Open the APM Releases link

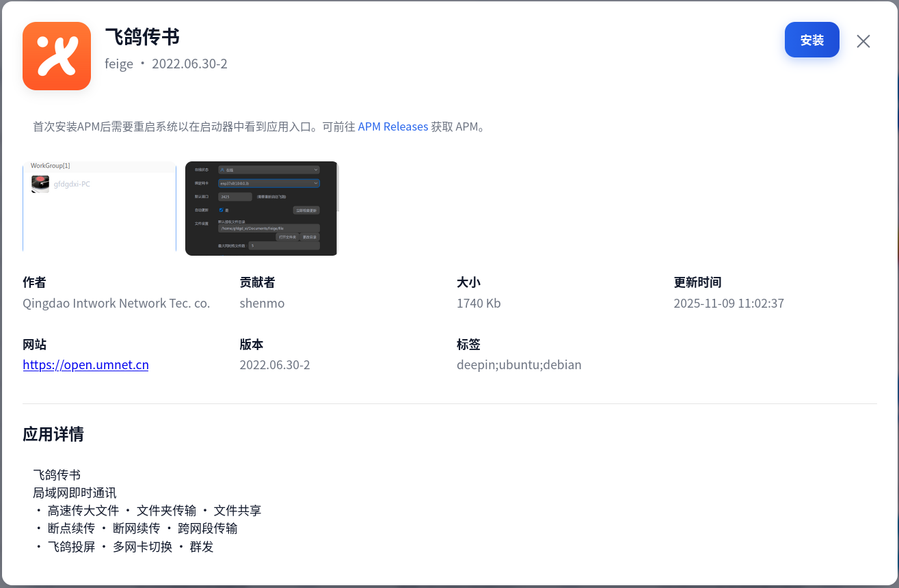pyautogui.click(x=392, y=126)
